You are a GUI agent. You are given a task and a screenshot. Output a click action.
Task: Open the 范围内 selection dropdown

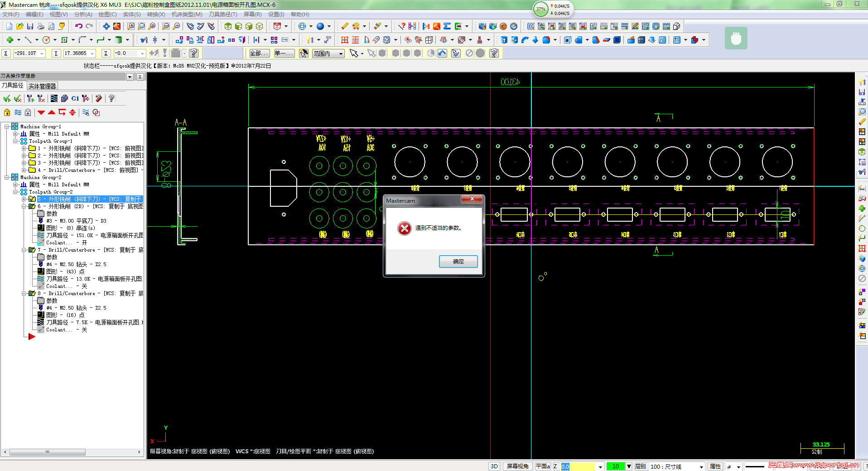coord(328,53)
